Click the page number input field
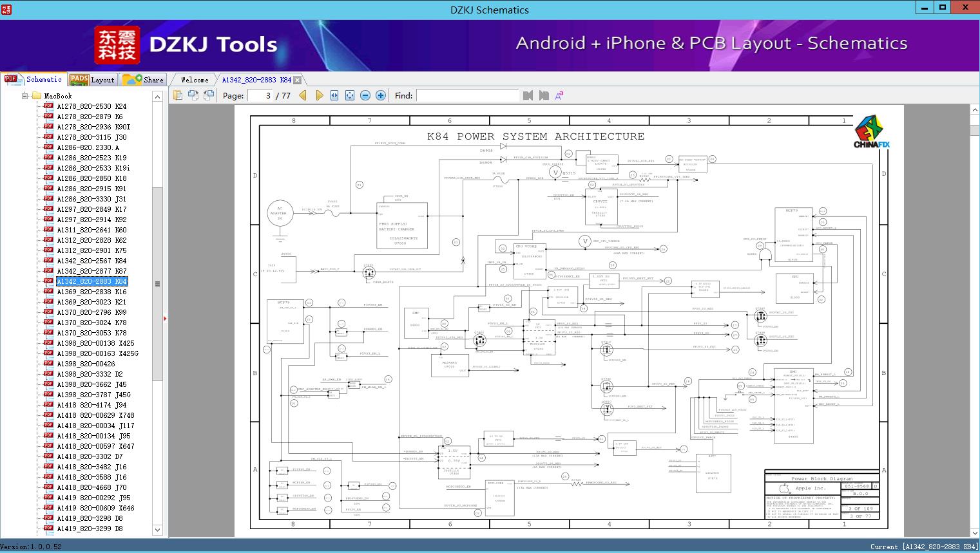 260,95
